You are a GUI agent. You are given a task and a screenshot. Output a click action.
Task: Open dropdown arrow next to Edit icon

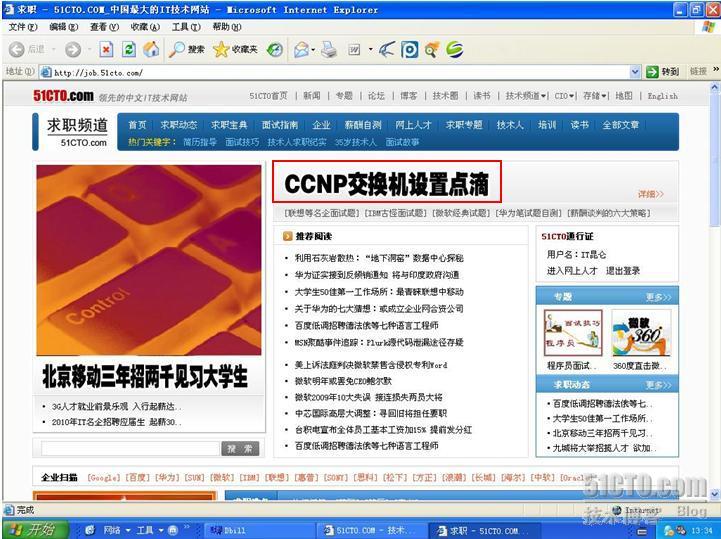click(370, 49)
